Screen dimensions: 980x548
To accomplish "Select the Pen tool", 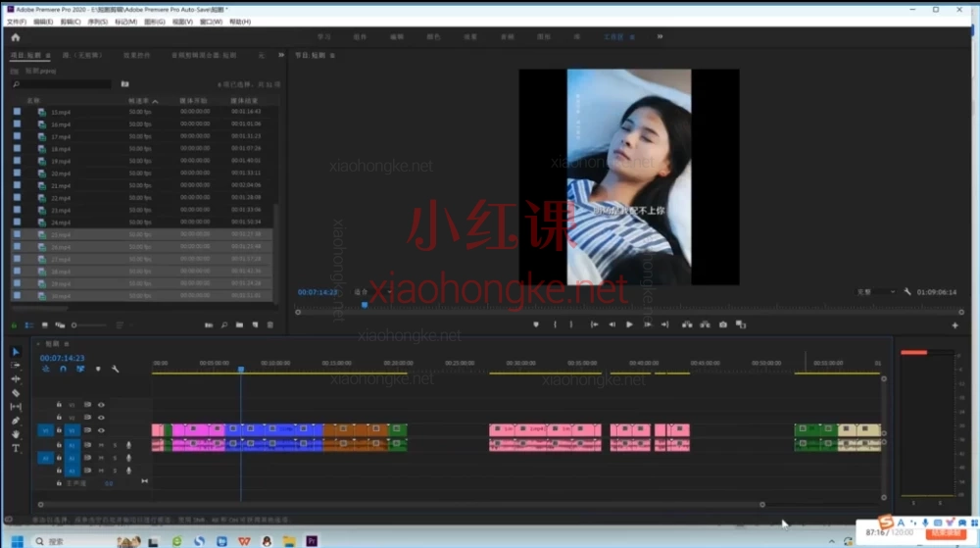I will pos(16,421).
